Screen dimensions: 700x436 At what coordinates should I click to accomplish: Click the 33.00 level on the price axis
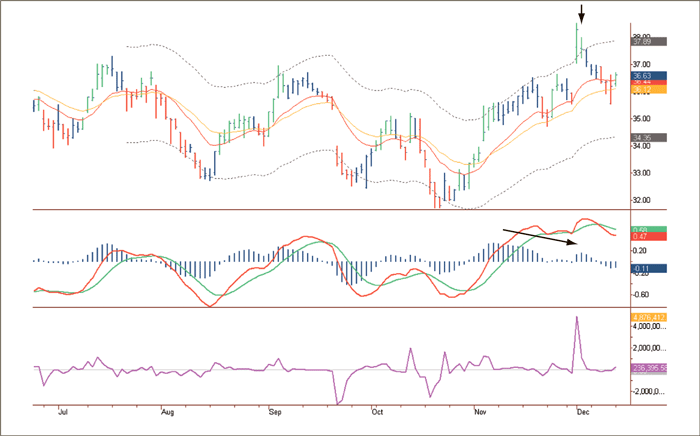tap(645, 173)
